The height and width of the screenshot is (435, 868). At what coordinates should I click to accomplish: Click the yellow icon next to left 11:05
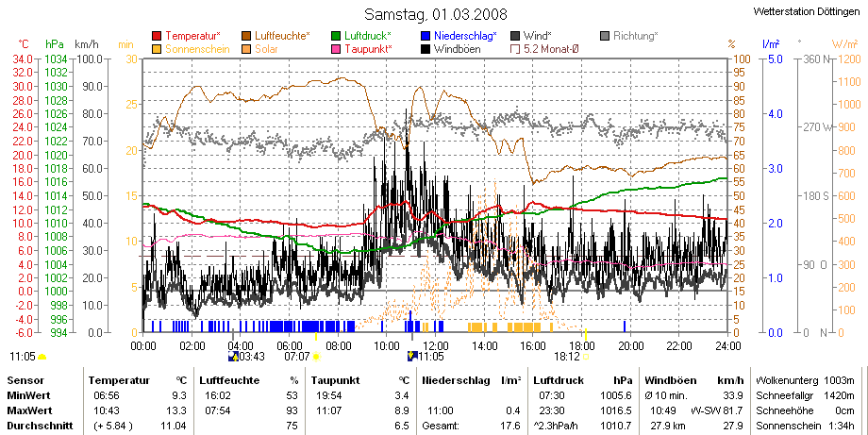click(42, 357)
